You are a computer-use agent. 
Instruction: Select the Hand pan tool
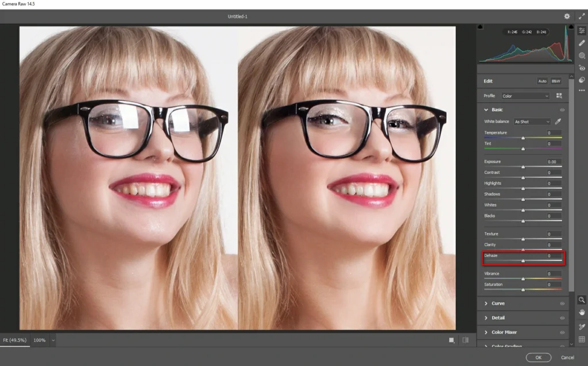(x=582, y=313)
